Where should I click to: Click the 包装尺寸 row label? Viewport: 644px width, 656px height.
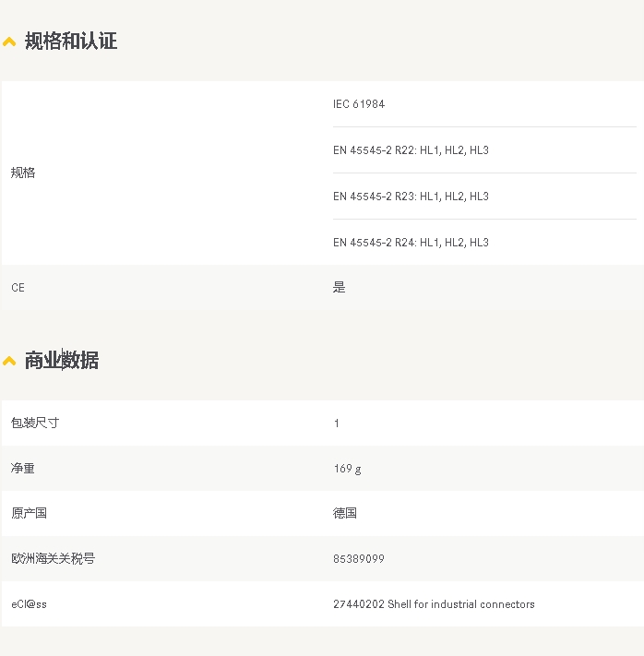pos(35,423)
